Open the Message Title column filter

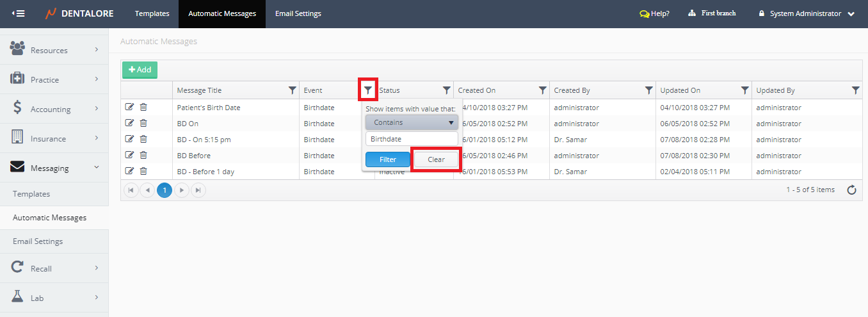coord(293,90)
